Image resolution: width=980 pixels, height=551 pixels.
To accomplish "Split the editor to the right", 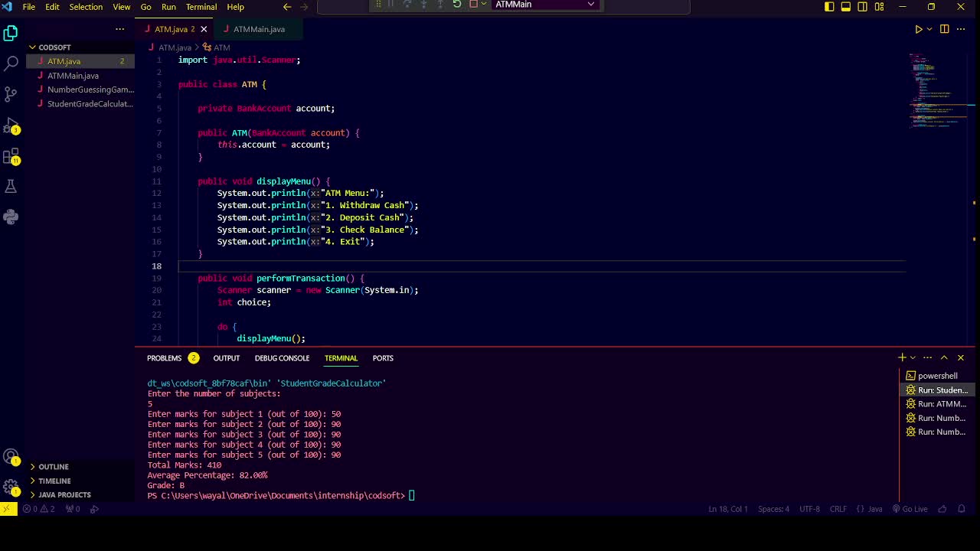I will point(944,29).
